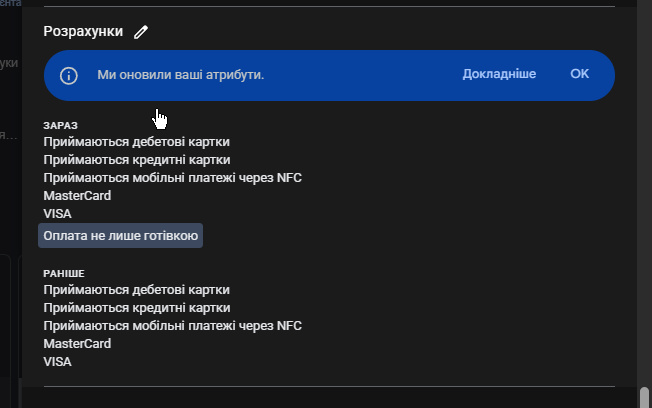Click 'Приймаються дебетові картки' under ЗАРАЗ

pos(136,142)
